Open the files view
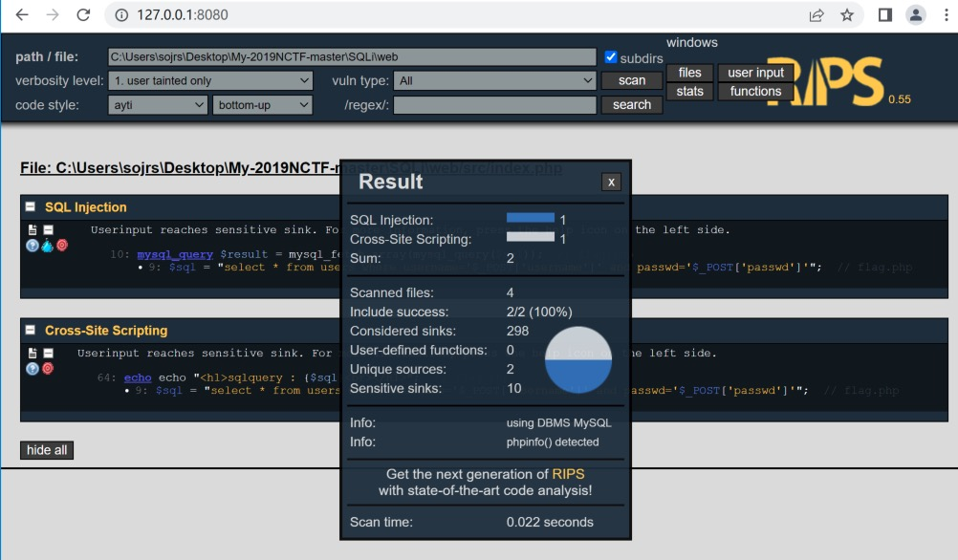The height and width of the screenshot is (560, 958). click(x=689, y=73)
